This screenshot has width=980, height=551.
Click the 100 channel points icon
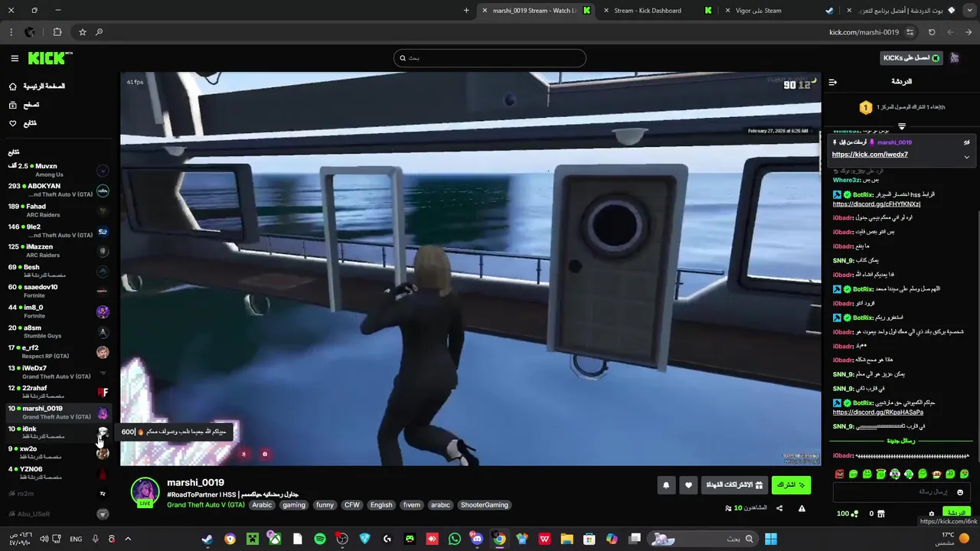click(854, 514)
